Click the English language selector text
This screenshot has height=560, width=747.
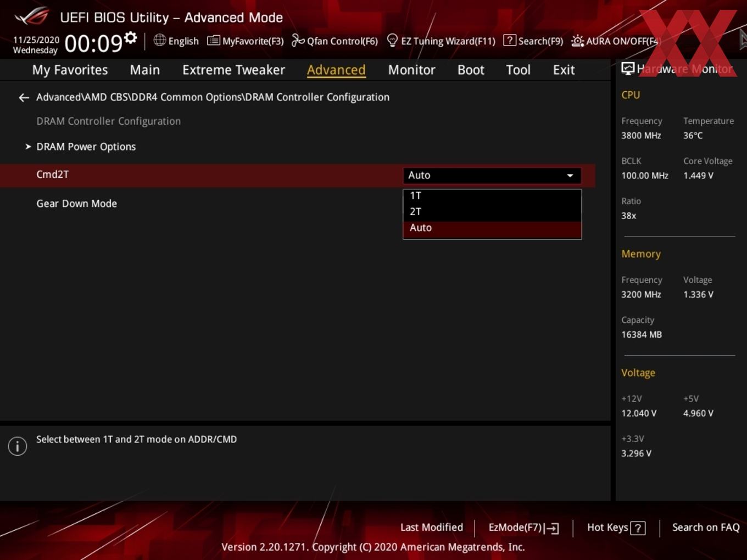tap(183, 41)
